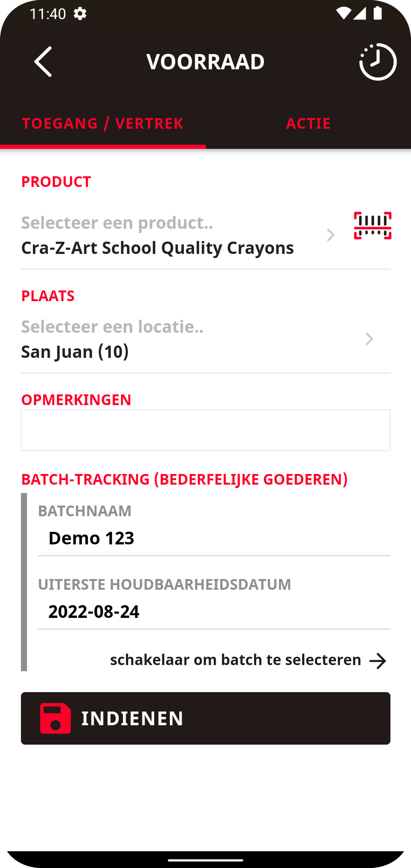Open San Juan (10) location dropdown
The image size is (411, 868).
click(75, 351)
